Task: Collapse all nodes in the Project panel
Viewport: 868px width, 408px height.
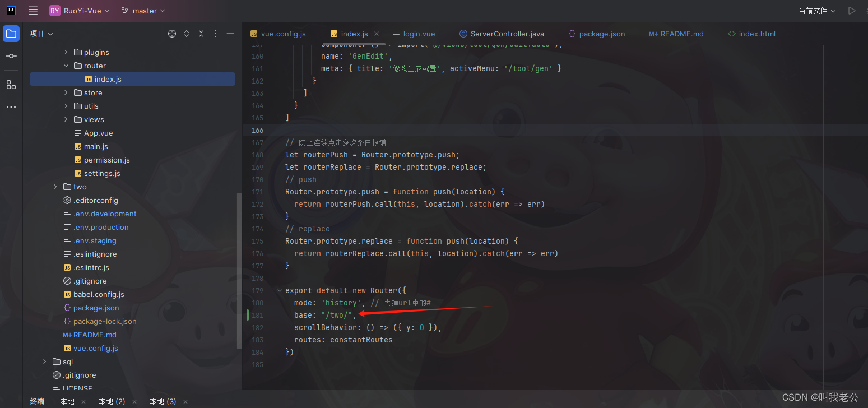Action: 201,34
